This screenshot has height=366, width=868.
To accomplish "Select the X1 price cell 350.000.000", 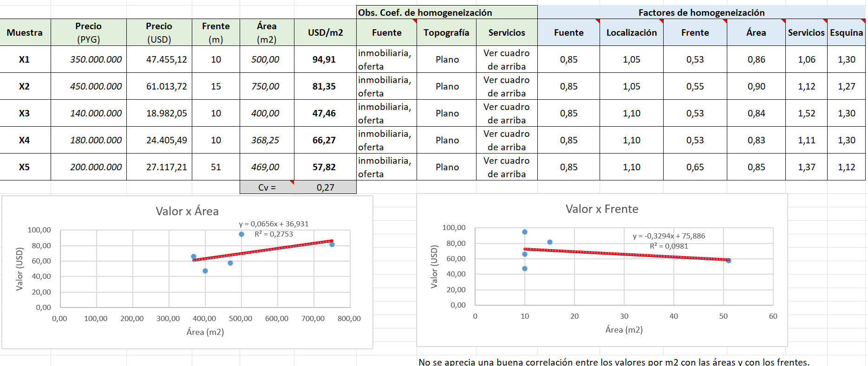I will click(x=96, y=59).
